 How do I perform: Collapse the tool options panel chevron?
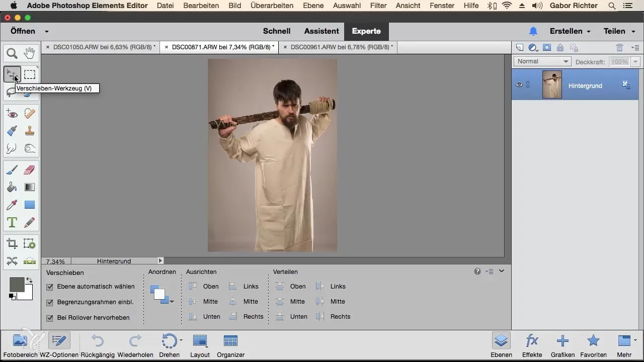tap(502, 271)
